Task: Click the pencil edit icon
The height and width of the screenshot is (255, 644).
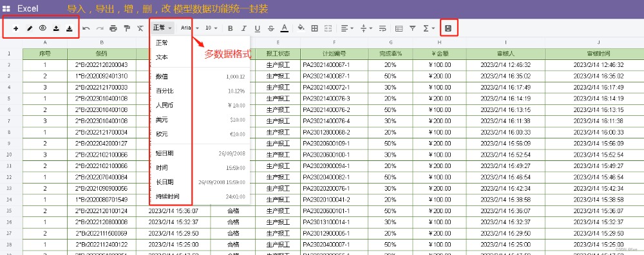Action: point(30,28)
